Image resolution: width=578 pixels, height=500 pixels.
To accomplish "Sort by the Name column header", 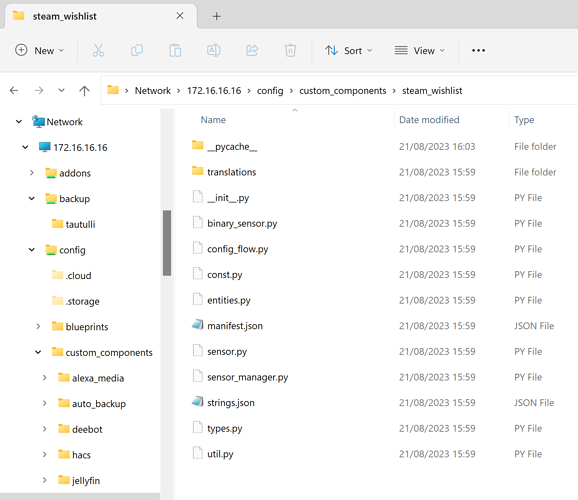I will (213, 120).
